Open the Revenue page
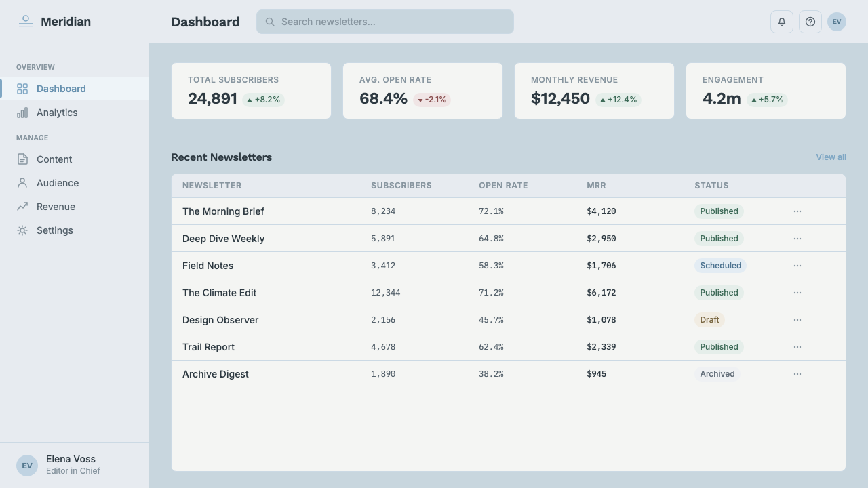This screenshot has width=868, height=488. click(75, 207)
